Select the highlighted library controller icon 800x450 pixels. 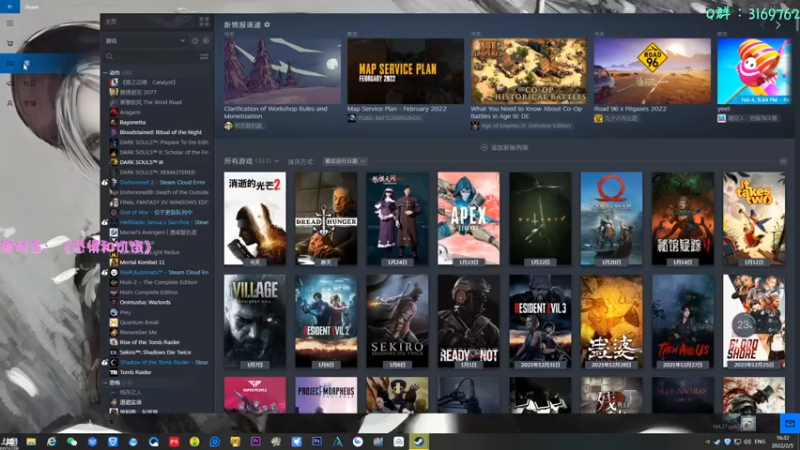tap(10, 63)
